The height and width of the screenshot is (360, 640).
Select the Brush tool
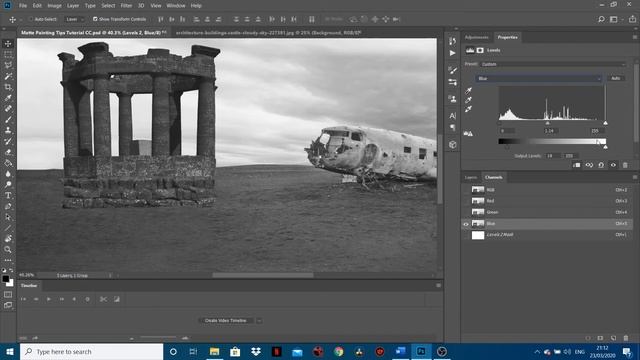pyautogui.click(x=8, y=120)
